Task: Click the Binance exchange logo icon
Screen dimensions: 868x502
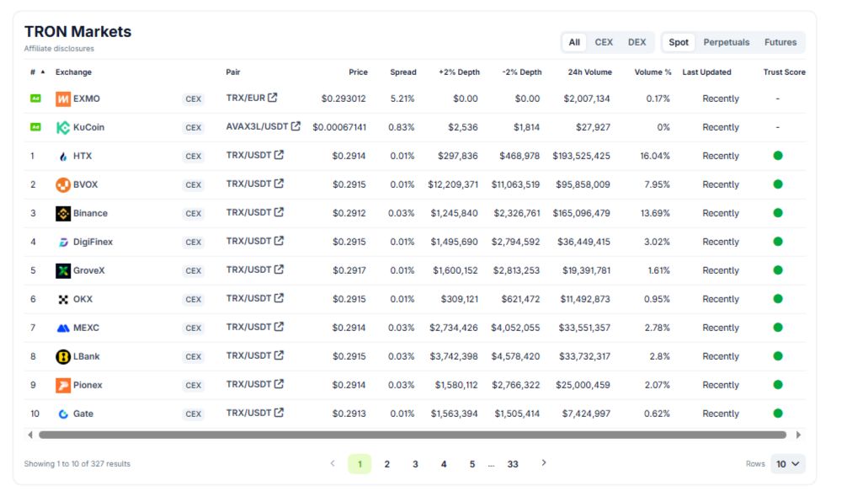Action: point(63,213)
